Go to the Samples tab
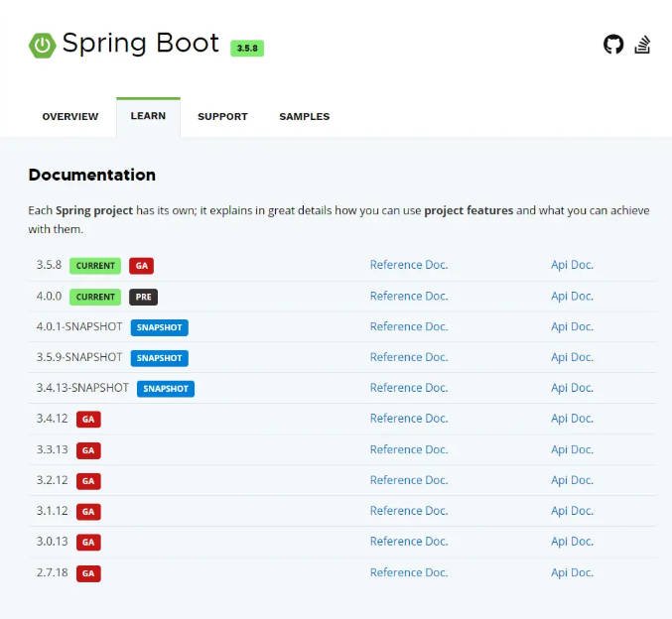The image size is (672, 619). (x=304, y=117)
